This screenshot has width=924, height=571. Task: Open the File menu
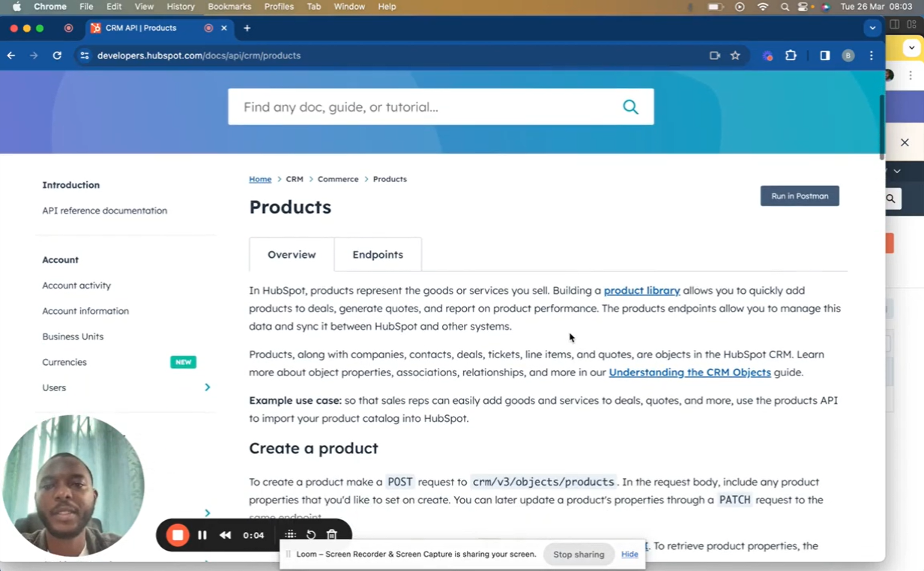coord(86,7)
